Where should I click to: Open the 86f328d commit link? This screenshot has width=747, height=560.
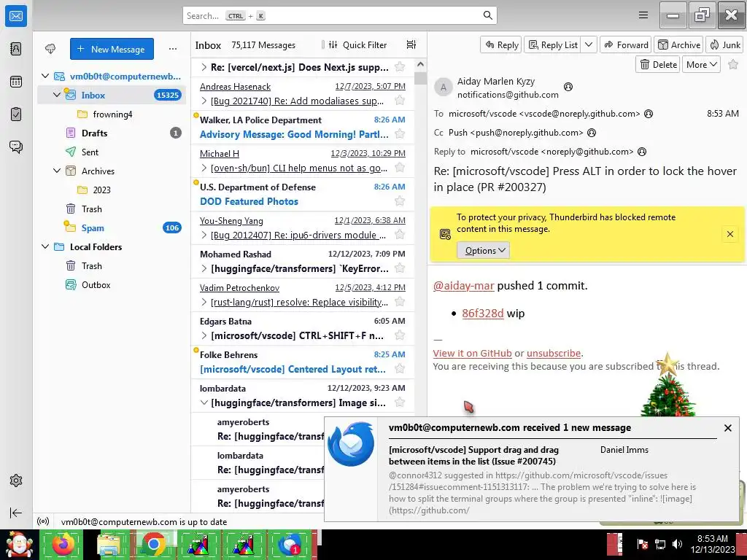pyautogui.click(x=483, y=314)
